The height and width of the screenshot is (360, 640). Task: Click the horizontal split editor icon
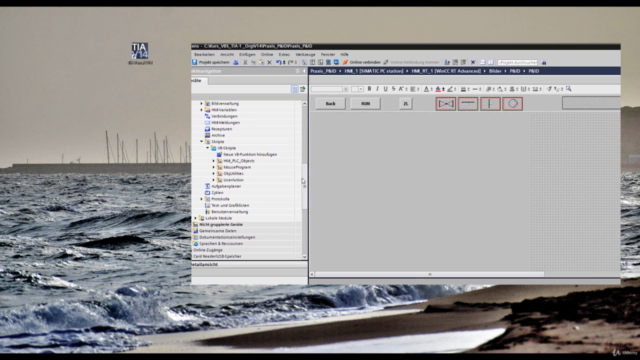click(482, 62)
